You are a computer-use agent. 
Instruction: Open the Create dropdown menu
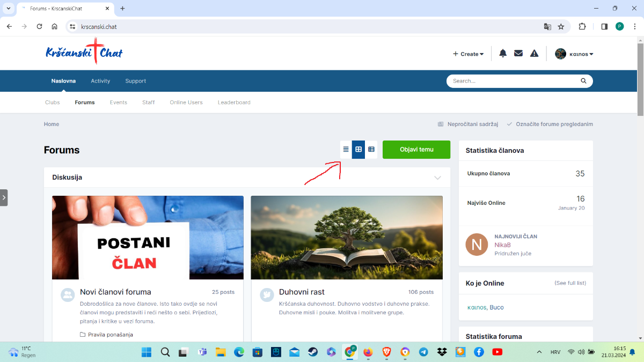click(x=468, y=54)
